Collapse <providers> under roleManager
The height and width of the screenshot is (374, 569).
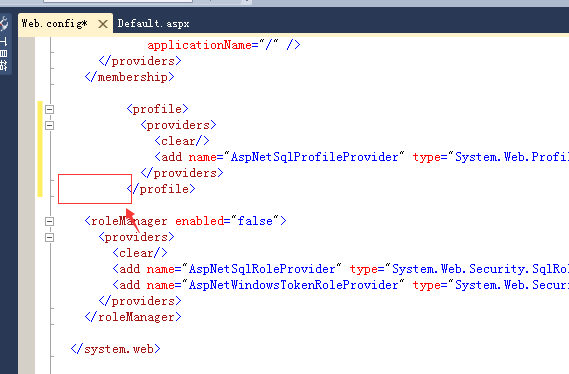[x=50, y=237]
